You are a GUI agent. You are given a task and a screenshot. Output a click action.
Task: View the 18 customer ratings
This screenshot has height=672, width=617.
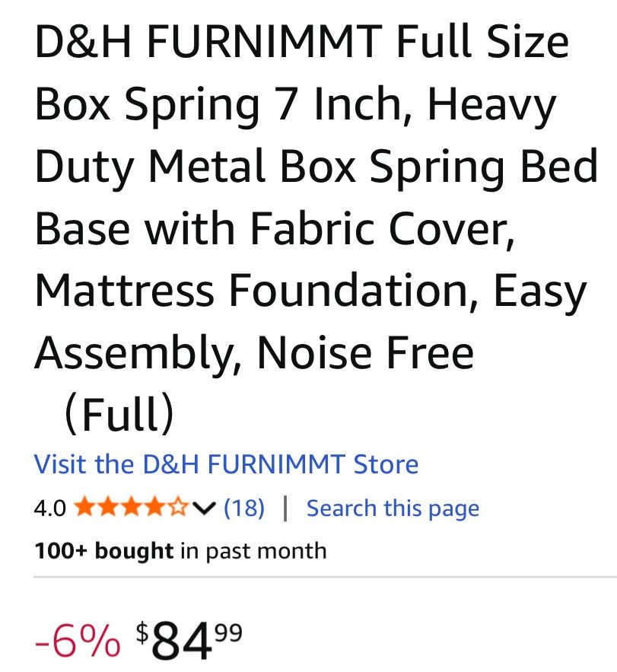tap(245, 508)
